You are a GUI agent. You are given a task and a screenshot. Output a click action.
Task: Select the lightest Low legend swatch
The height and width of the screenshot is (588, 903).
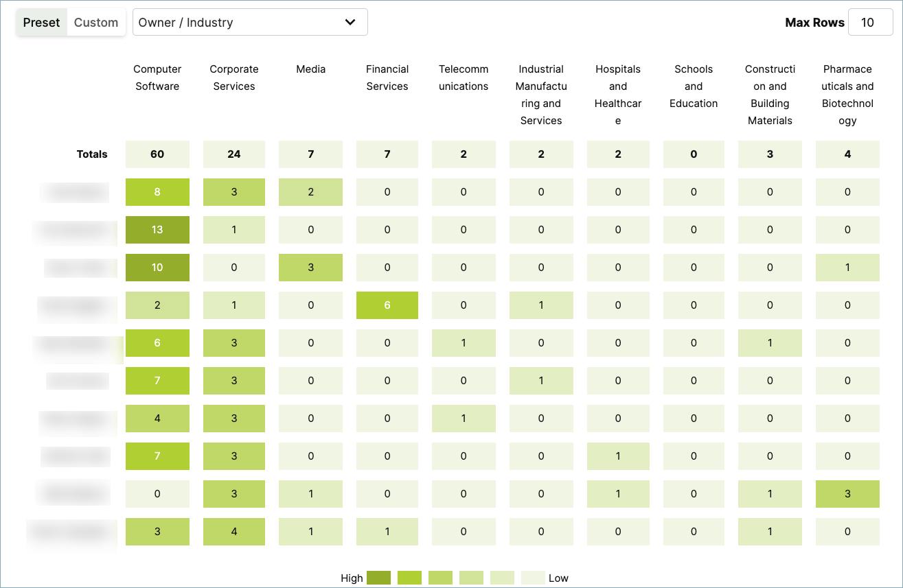pyautogui.click(x=533, y=578)
